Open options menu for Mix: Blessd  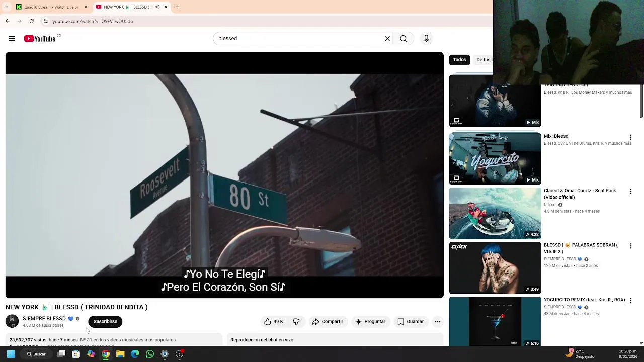tap(630, 137)
